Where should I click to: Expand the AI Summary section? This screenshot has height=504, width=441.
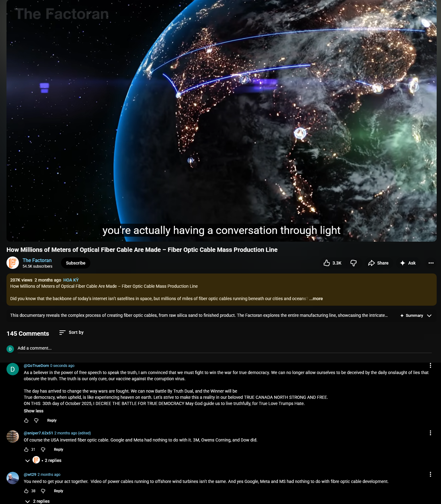click(416, 316)
